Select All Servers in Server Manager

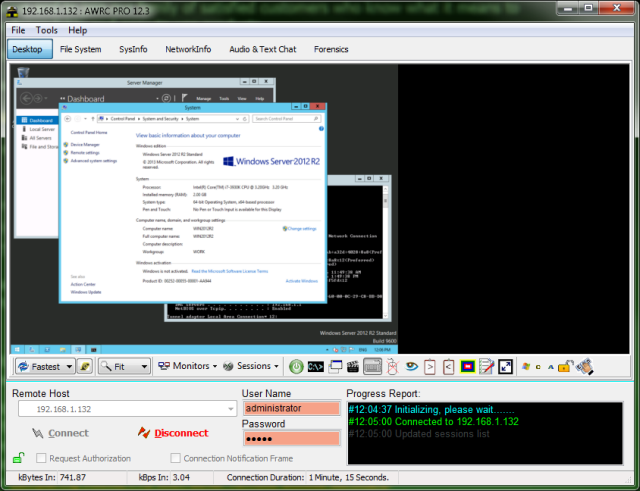[x=40, y=138]
